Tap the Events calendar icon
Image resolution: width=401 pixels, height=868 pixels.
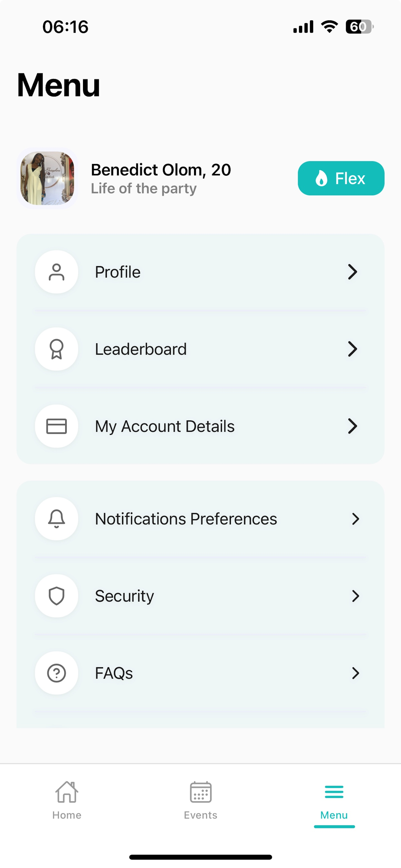[x=200, y=792]
